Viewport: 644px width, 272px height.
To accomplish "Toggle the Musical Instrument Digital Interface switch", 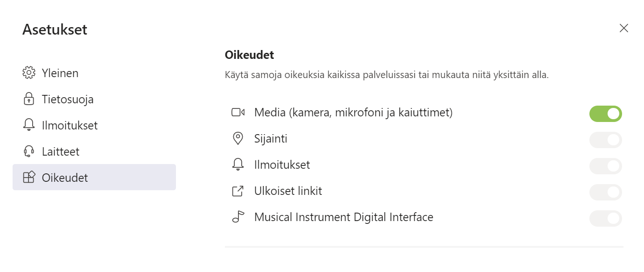I will click(605, 218).
